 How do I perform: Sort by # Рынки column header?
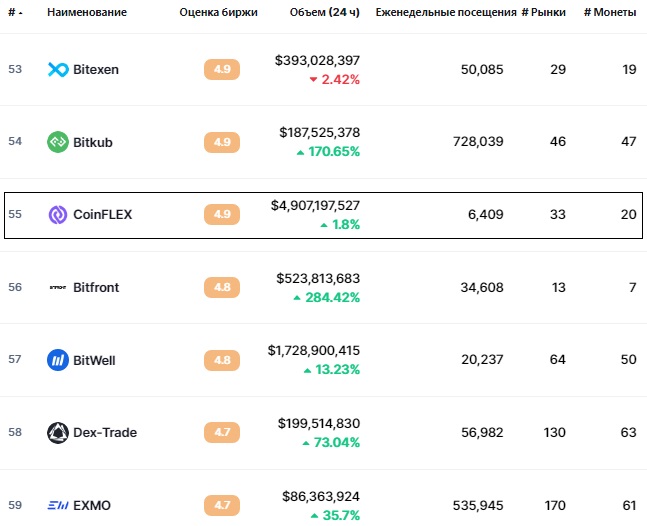tap(543, 12)
